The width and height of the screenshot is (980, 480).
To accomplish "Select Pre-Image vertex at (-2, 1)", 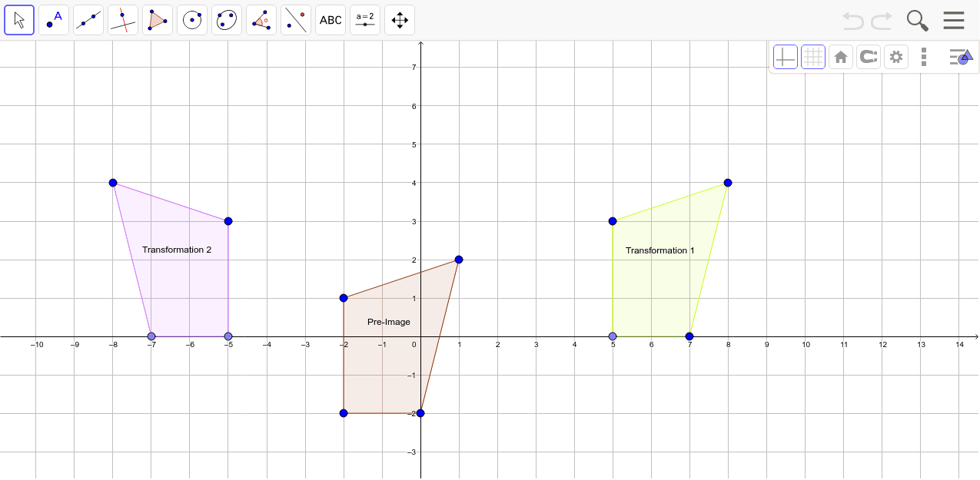I will 344,298.
